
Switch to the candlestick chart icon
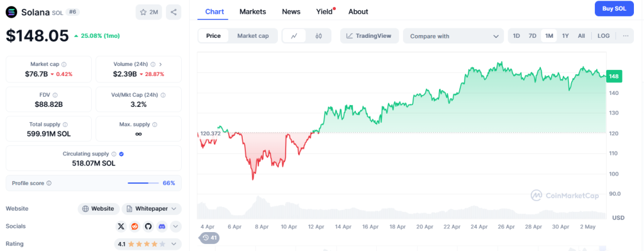click(x=318, y=36)
